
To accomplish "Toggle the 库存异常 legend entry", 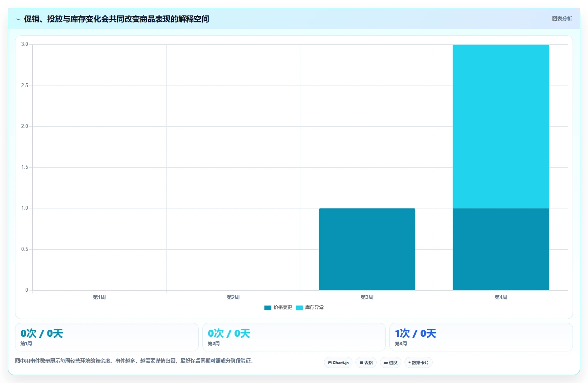I will click(310, 307).
